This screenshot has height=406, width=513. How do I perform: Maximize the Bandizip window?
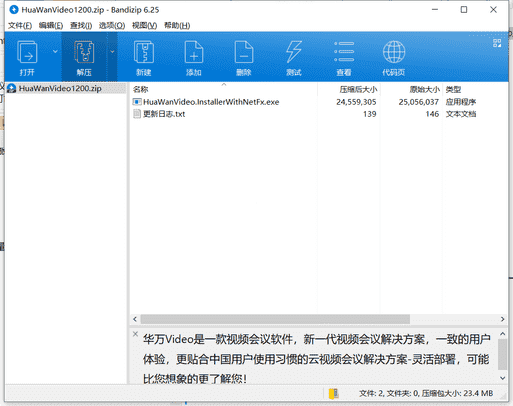pyautogui.click(x=464, y=10)
